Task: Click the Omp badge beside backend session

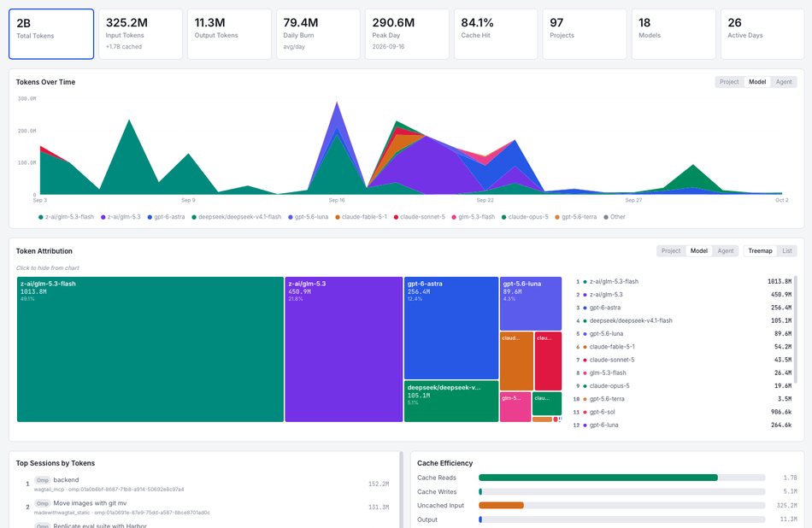Action: [43, 480]
